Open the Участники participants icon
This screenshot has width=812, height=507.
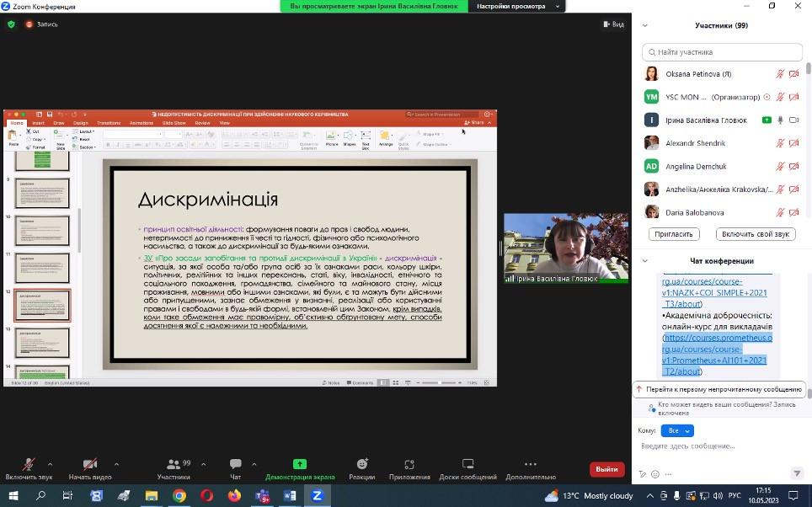pyautogui.click(x=173, y=465)
